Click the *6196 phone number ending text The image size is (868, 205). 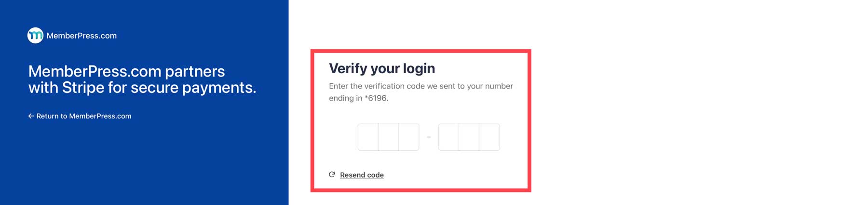pos(376,98)
